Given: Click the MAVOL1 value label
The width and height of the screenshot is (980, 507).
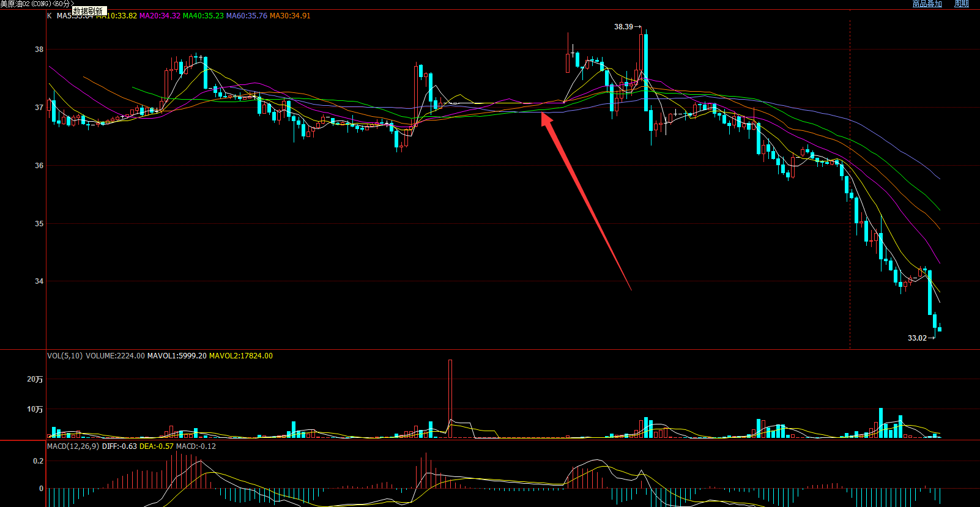Looking at the screenshot, I should point(177,356).
